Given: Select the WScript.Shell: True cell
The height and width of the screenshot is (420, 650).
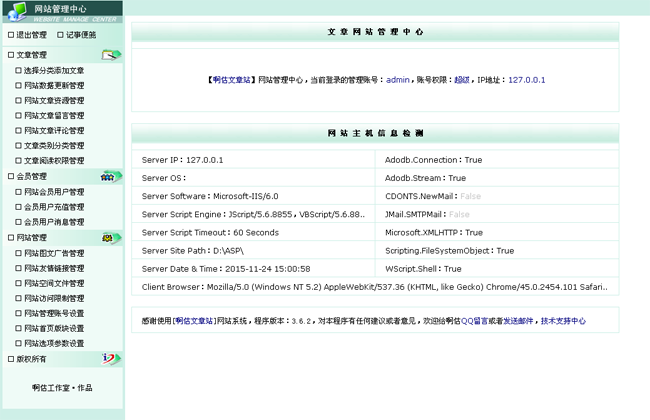Looking at the screenshot, I should point(497,269).
